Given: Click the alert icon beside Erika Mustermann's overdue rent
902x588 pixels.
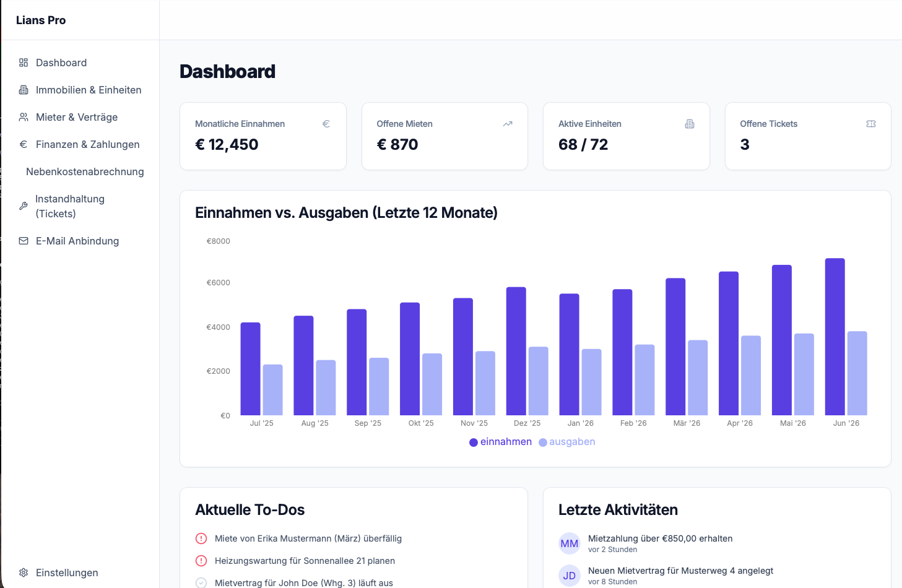Looking at the screenshot, I should point(201,538).
